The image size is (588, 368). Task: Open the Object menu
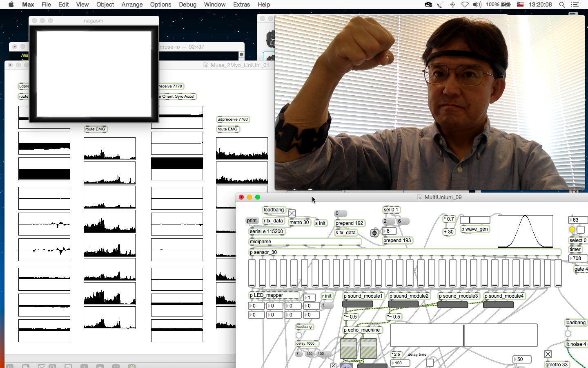click(x=105, y=4)
